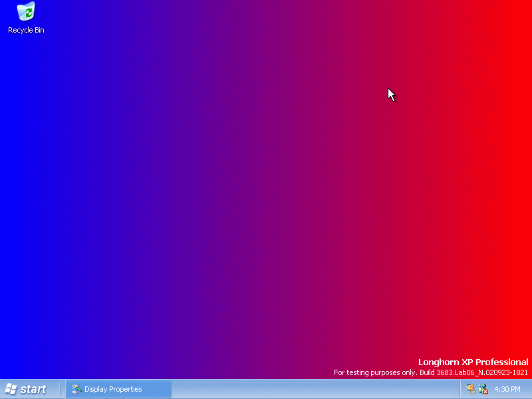Select the Recycle Bin label text
The height and width of the screenshot is (399, 532).
26,30
